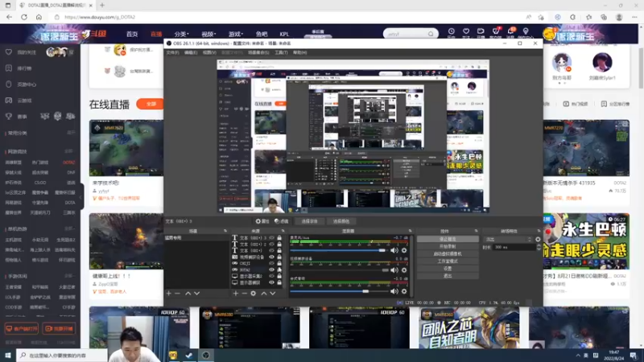This screenshot has height=362, width=644.
Task: Open the scene transition type dropdown
Action: pyautogui.click(x=509, y=239)
